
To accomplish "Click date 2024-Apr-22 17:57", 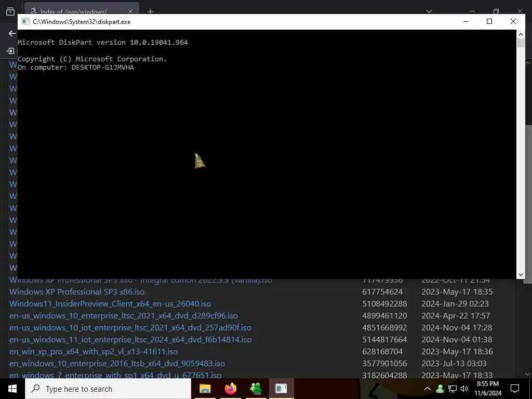I will pos(456,315).
